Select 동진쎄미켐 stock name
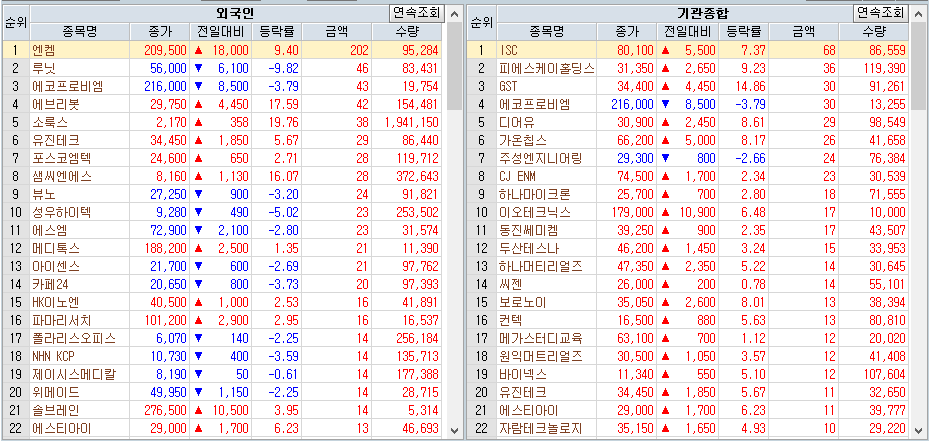The image size is (930, 441). [528, 231]
